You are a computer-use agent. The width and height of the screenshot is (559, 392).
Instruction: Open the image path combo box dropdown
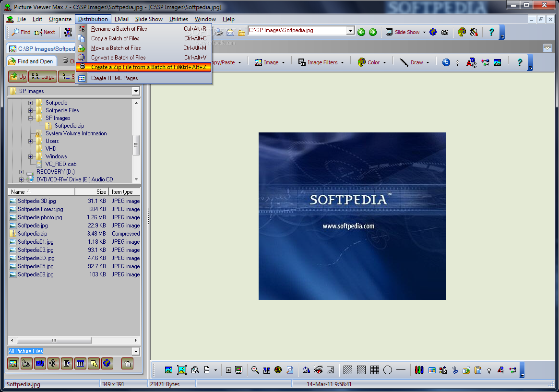[x=350, y=31]
